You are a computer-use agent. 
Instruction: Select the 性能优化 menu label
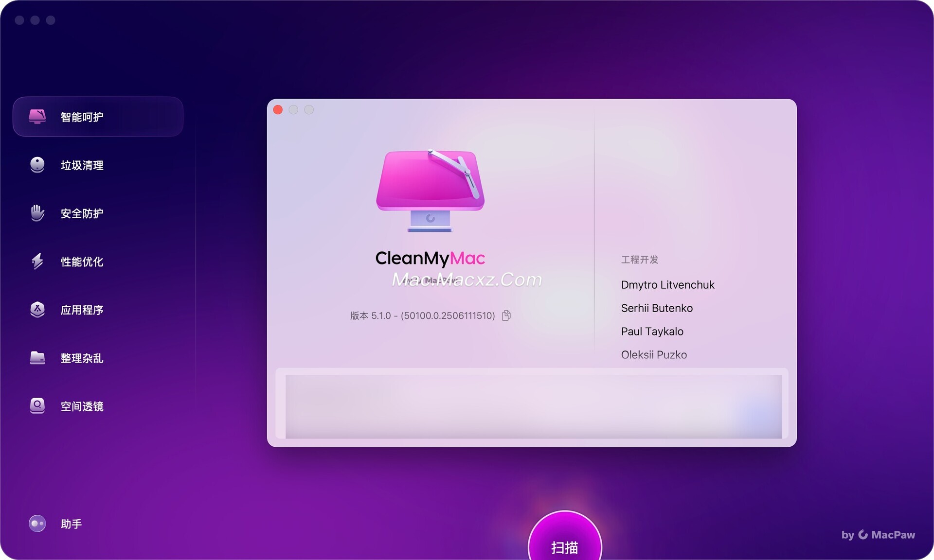(x=82, y=261)
